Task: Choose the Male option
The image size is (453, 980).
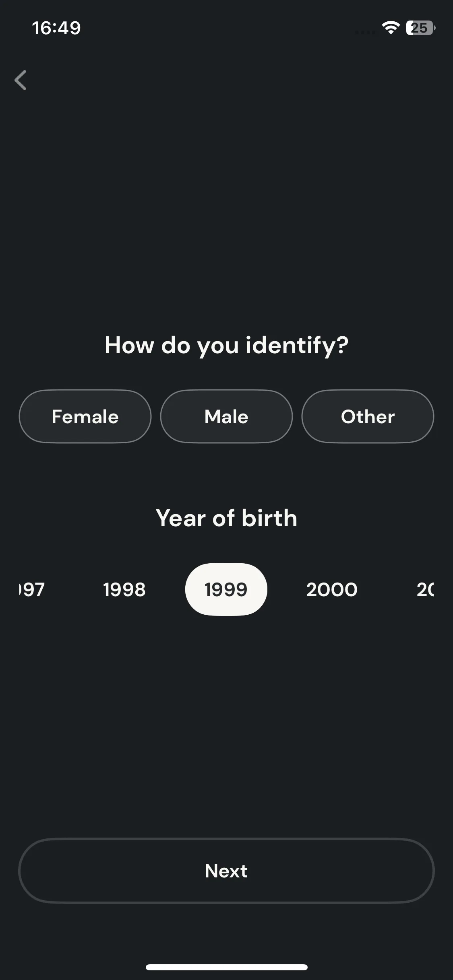Action: (x=226, y=416)
